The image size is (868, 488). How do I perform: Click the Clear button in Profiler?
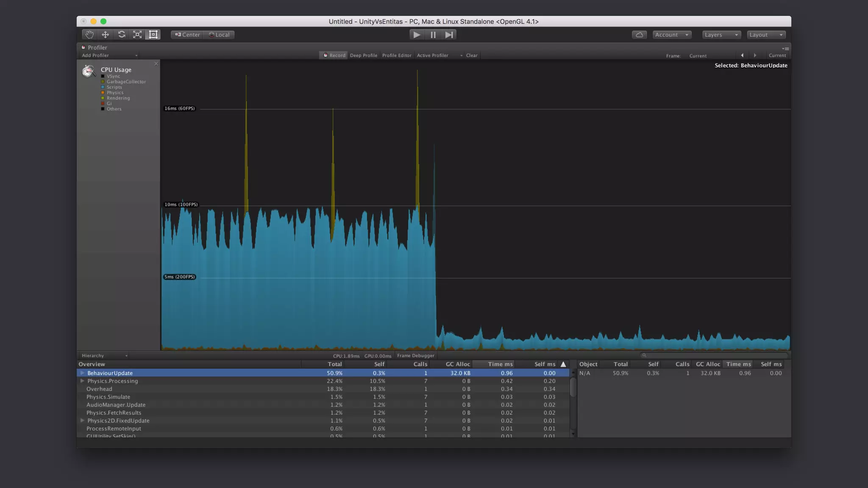[x=472, y=55]
